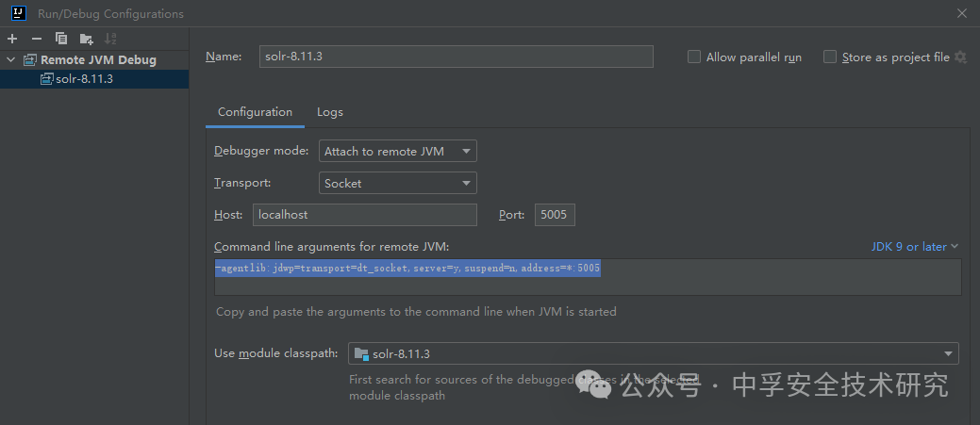Viewport: 980px width, 425px height.
Task: Open Store as project file settings gear
Action: click(960, 57)
